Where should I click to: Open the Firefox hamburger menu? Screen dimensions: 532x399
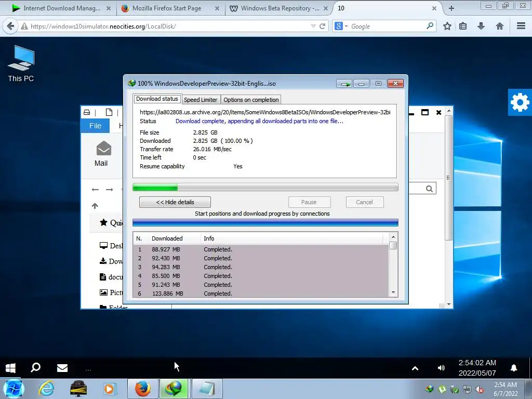point(521,26)
